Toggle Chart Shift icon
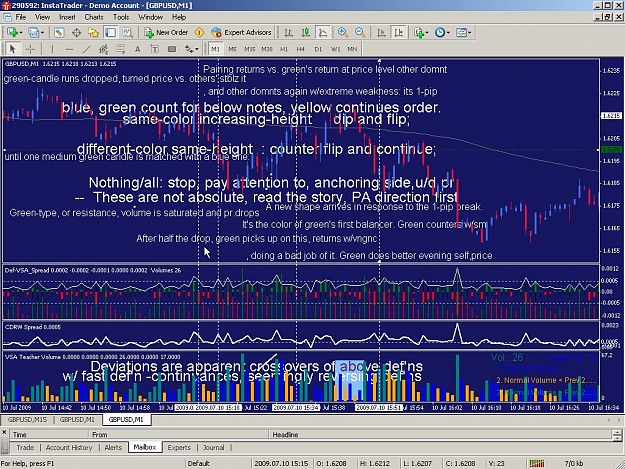 click(399, 32)
